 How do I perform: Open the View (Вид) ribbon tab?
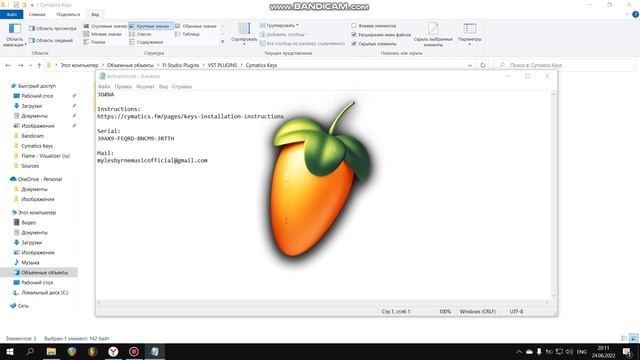pyautogui.click(x=95, y=14)
